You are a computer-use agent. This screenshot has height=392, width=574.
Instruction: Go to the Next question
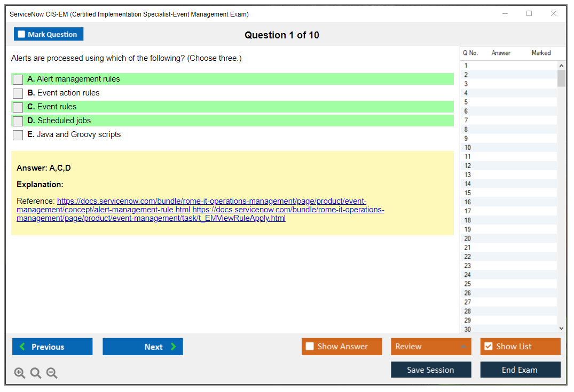click(x=143, y=347)
